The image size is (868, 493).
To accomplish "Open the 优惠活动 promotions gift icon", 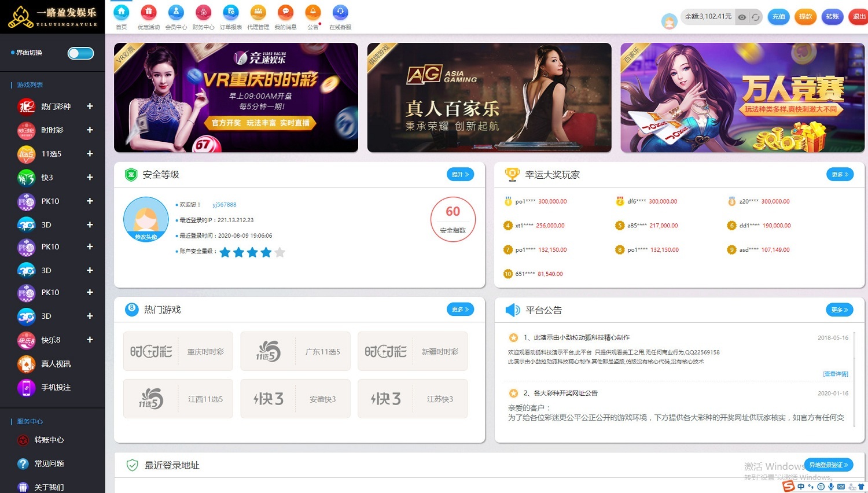I will pos(148,13).
